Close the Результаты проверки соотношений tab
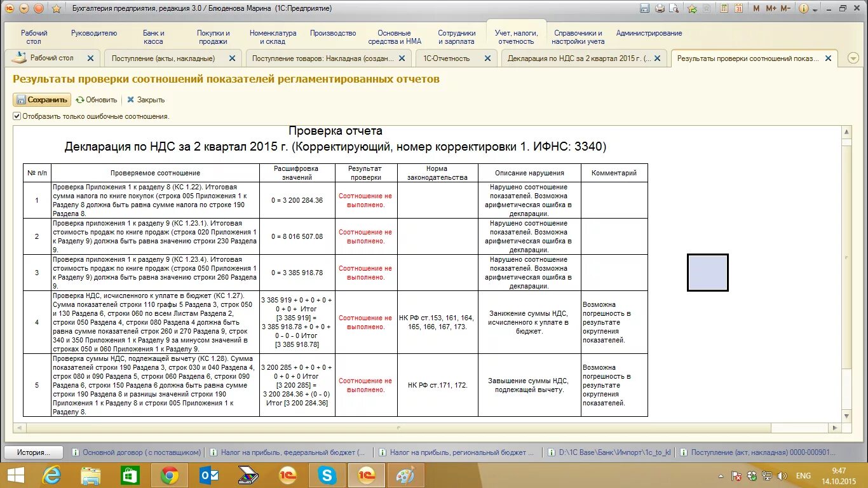 [x=828, y=58]
